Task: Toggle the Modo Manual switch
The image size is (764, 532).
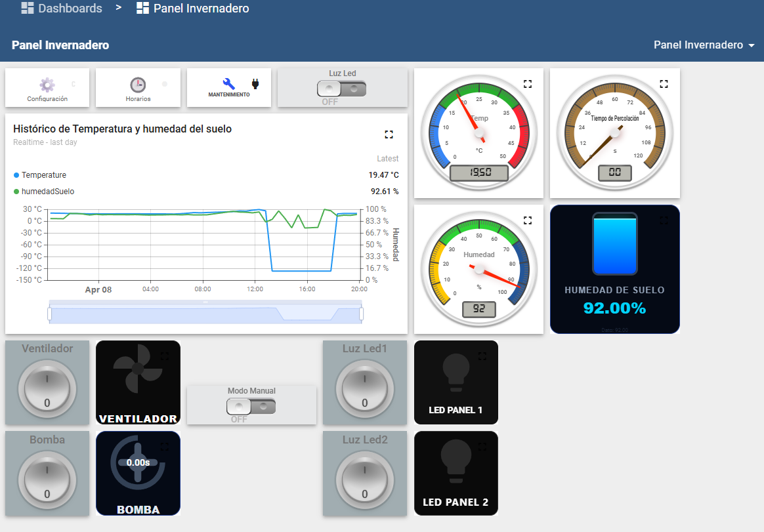Action: (x=251, y=407)
